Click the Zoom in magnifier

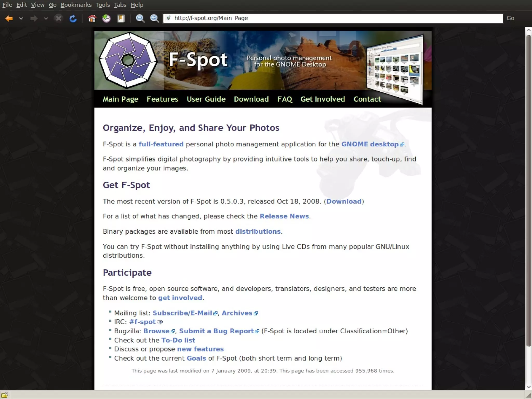pyautogui.click(x=155, y=18)
